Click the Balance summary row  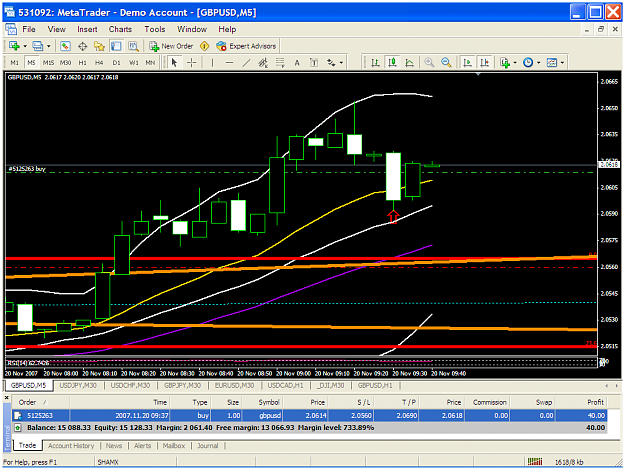coord(309,428)
